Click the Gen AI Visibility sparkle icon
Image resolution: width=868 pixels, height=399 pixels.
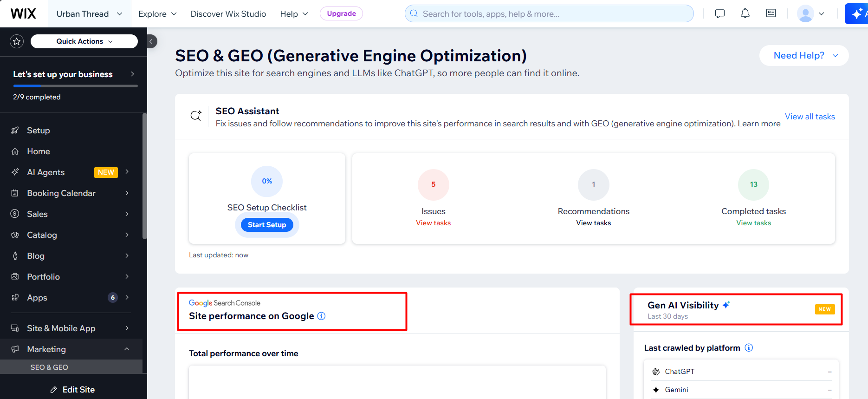tap(726, 305)
